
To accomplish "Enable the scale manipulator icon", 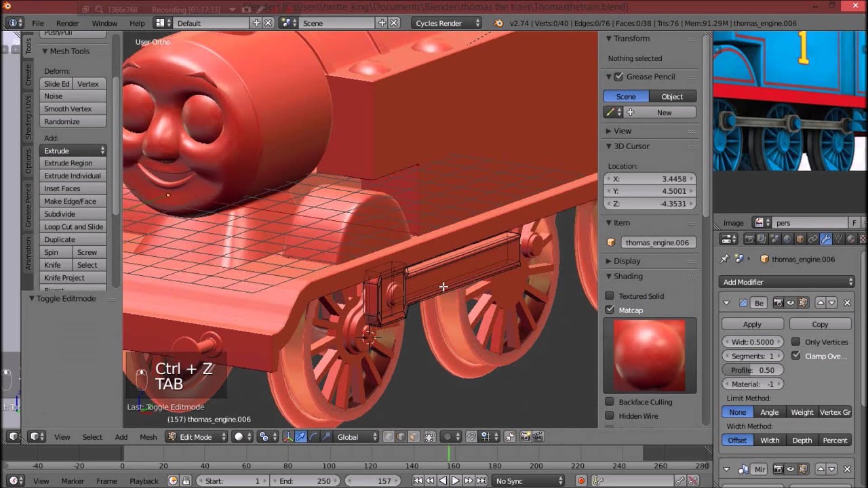I will (325, 437).
